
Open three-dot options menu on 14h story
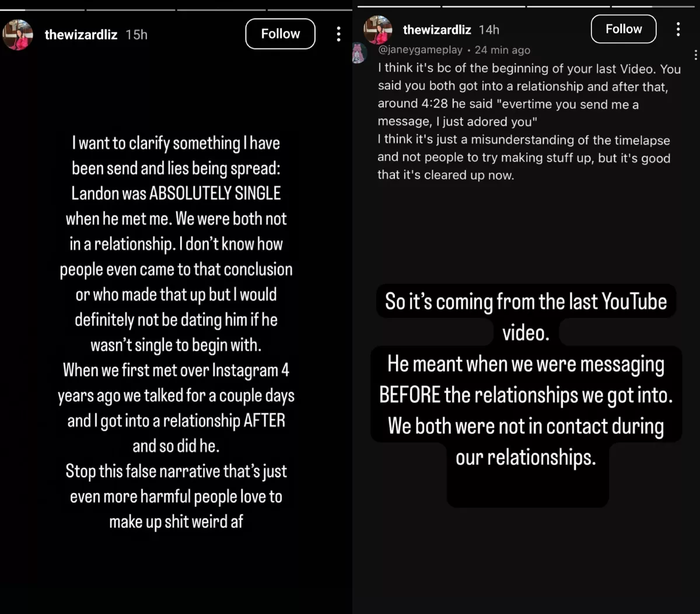click(x=678, y=29)
